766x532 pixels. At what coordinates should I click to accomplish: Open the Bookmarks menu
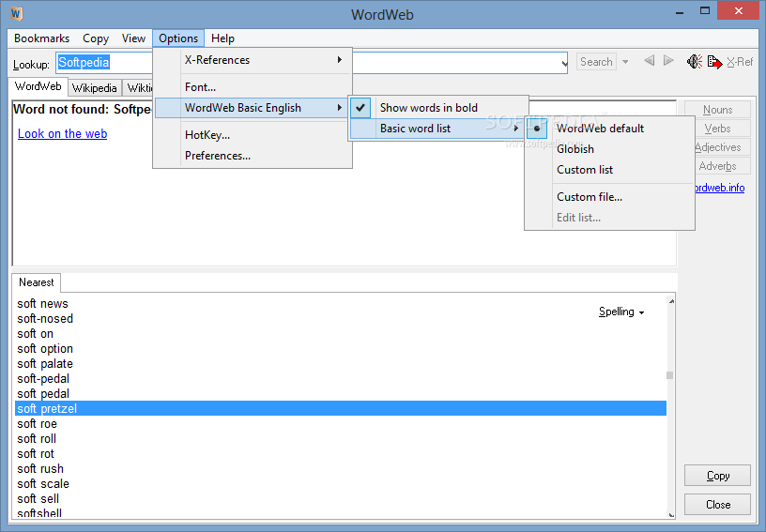pos(41,38)
